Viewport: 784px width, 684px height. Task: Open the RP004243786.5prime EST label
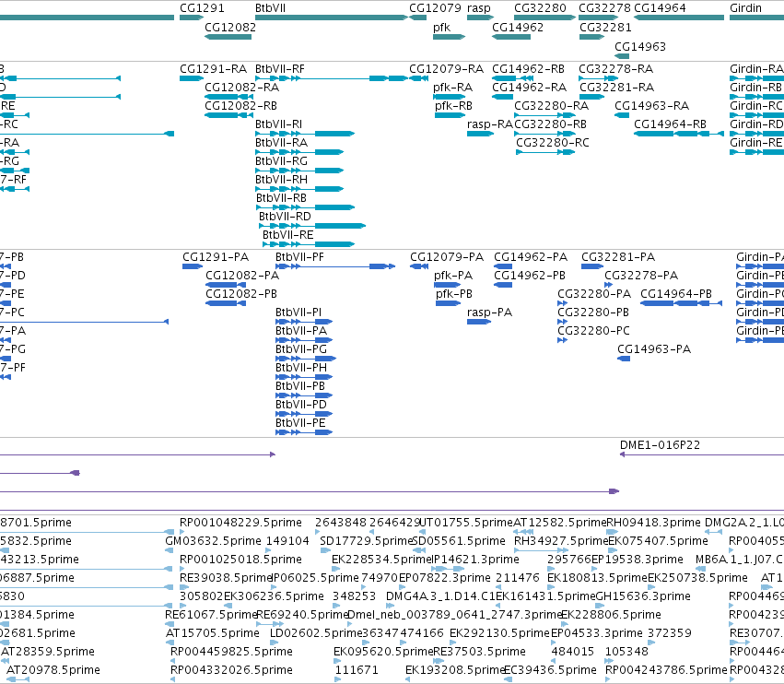pyautogui.click(x=666, y=669)
